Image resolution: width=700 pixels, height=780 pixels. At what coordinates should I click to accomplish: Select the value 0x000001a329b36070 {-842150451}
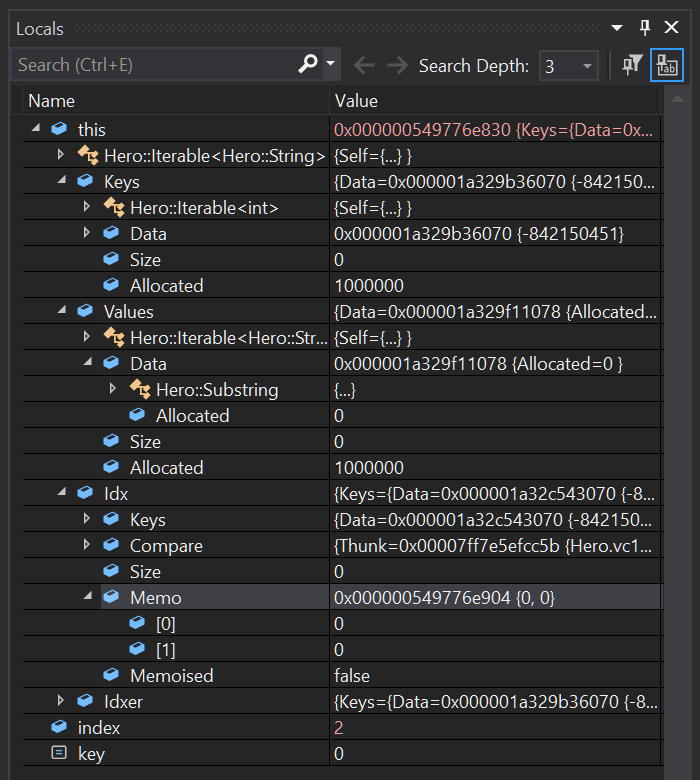[479, 234]
